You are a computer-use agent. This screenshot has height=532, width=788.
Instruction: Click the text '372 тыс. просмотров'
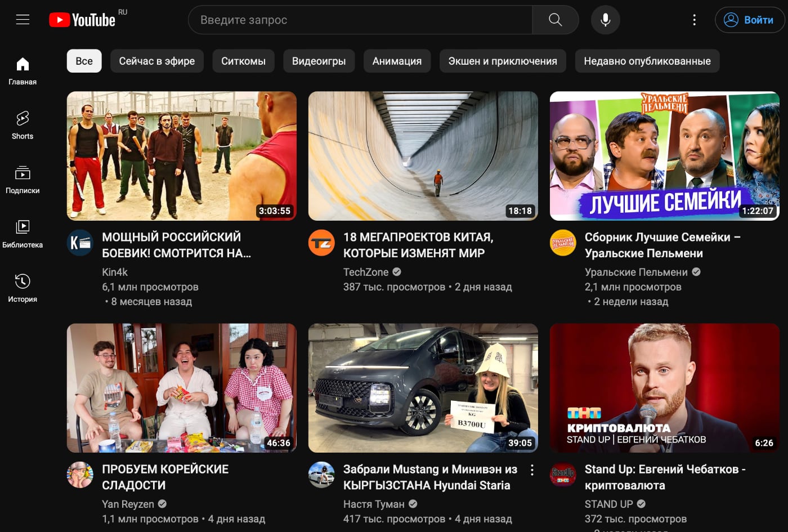636,519
